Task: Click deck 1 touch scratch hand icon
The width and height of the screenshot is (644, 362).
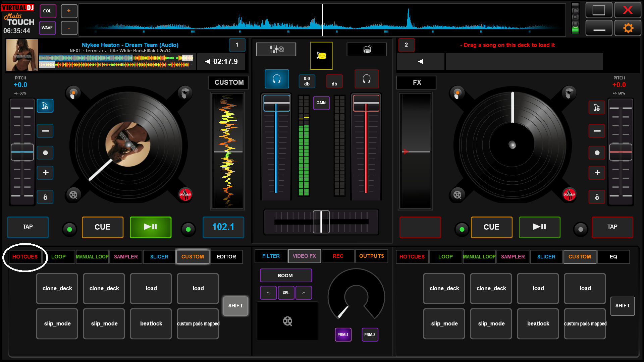Action: (73, 93)
